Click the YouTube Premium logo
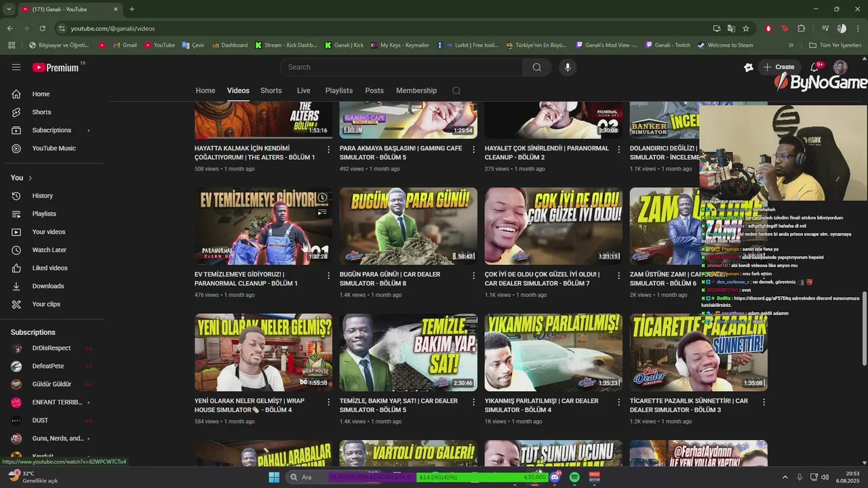The image size is (868, 488). click(56, 67)
